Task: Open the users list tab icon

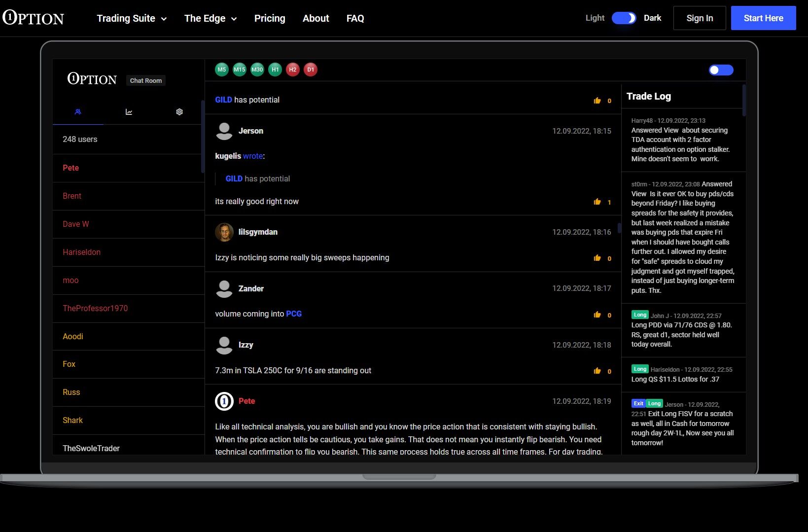Action: pos(78,112)
